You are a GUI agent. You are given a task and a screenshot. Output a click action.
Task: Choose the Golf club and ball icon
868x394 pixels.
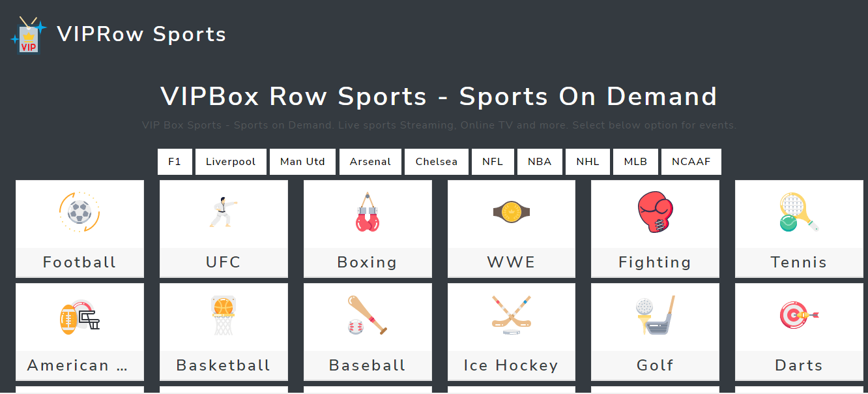(655, 315)
